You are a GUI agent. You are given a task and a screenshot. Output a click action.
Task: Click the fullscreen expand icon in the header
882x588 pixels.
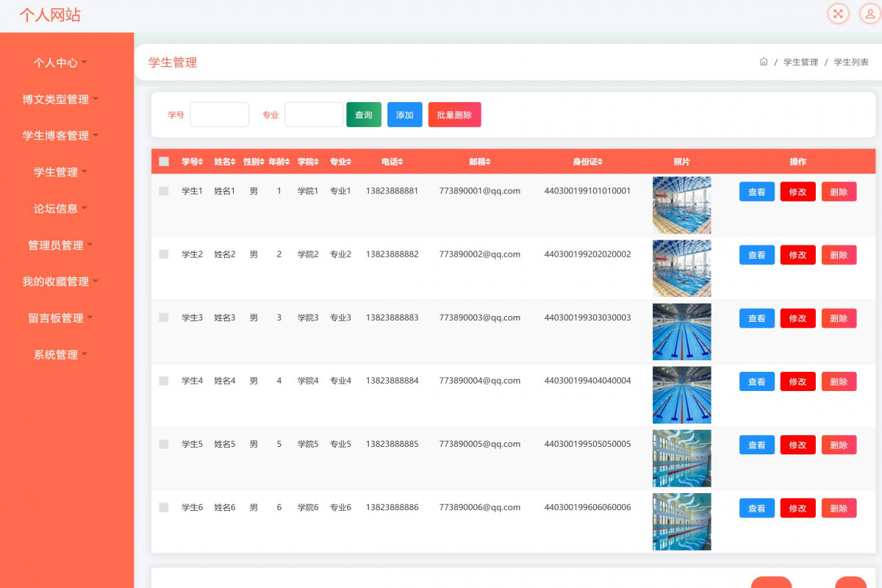click(x=837, y=13)
